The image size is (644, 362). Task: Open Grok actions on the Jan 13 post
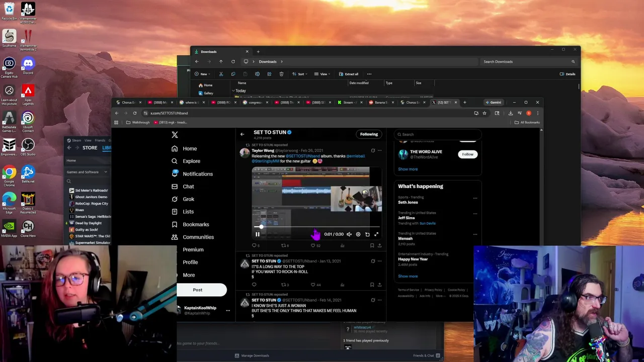(373, 261)
